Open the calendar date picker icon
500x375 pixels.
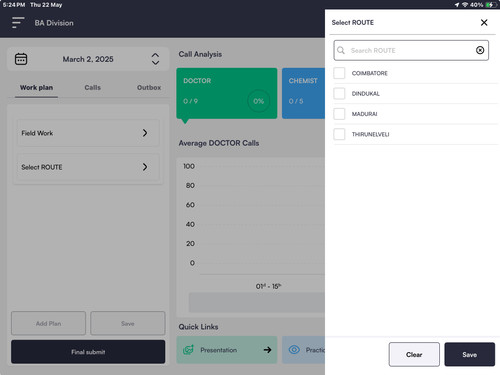(21, 59)
